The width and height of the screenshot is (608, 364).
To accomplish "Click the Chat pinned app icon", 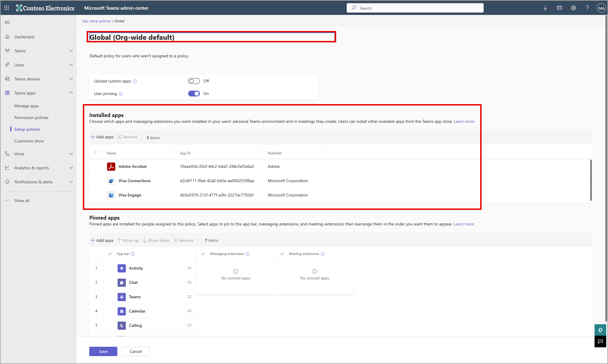I will pos(122,282).
